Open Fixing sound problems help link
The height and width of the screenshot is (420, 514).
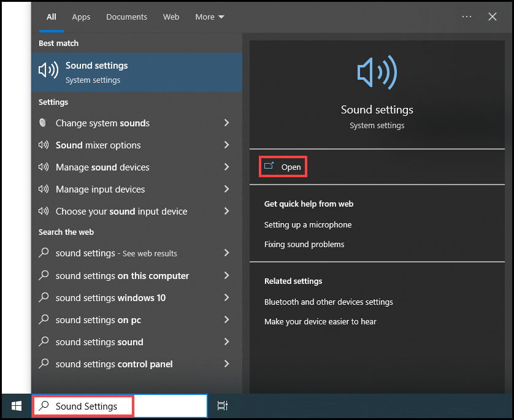pos(304,245)
